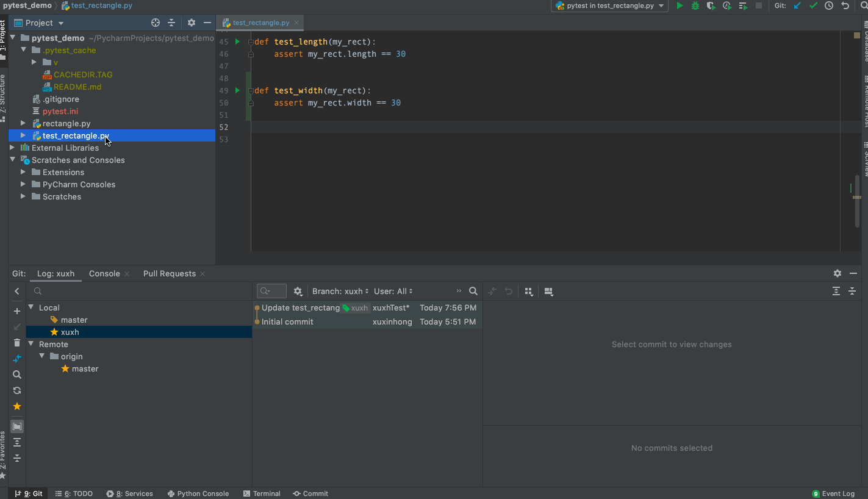Select test_rectangle.py editor tab

(261, 23)
